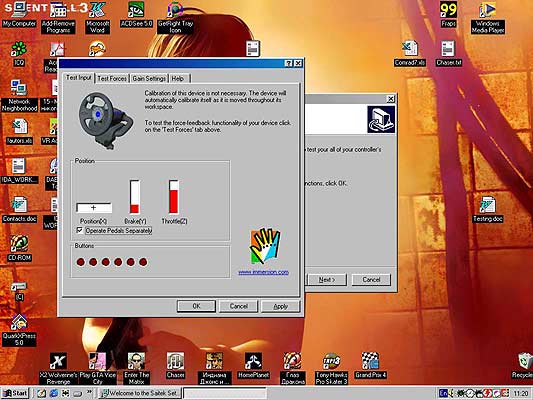Select the Play GTA Vice City icon
Image resolution: width=533 pixels, height=400 pixels.
tap(98, 368)
